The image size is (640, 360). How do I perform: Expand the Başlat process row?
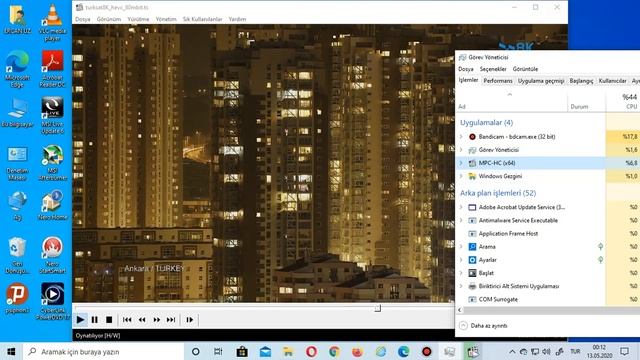point(461,273)
